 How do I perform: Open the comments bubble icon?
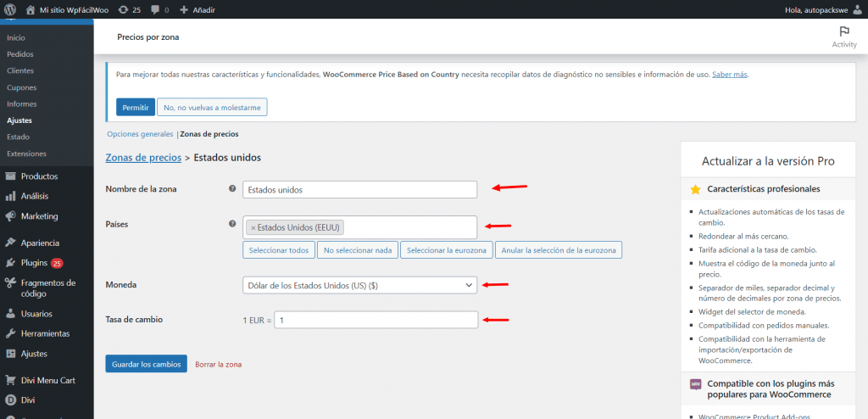tap(155, 9)
